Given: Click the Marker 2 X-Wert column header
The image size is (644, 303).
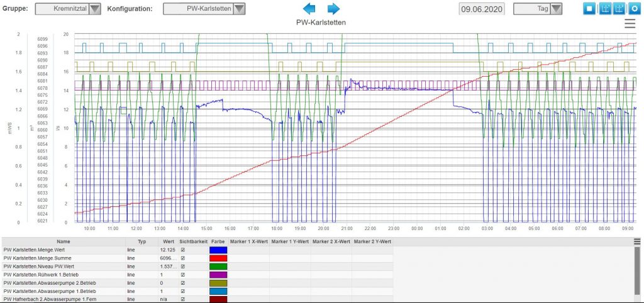Looking at the screenshot, I should 331,242.
